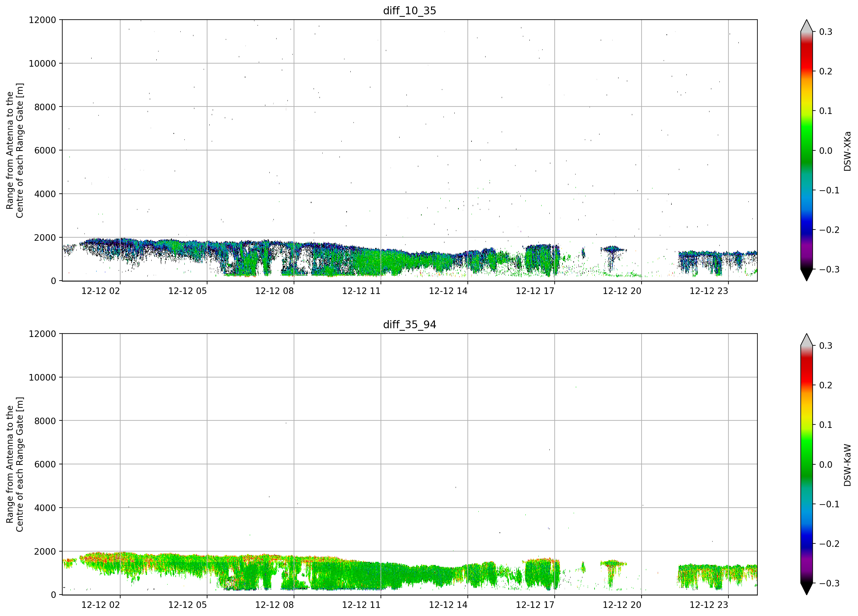Click the 0.0 tick on DSW-XKa colorbar

point(826,151)
